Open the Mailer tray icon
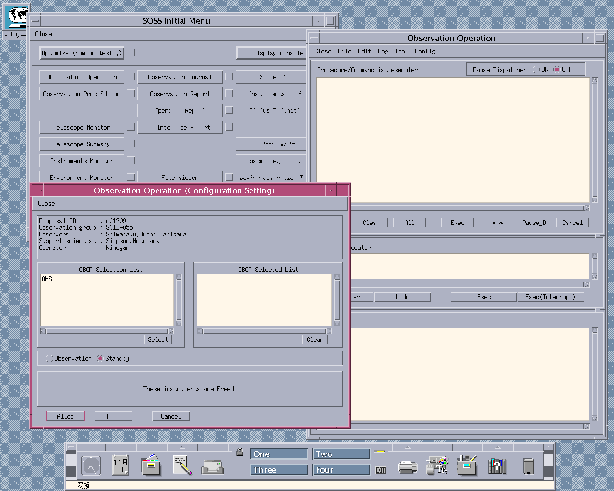Image resolution: width=614 pixels, height=491 pixels. [213, 467]
